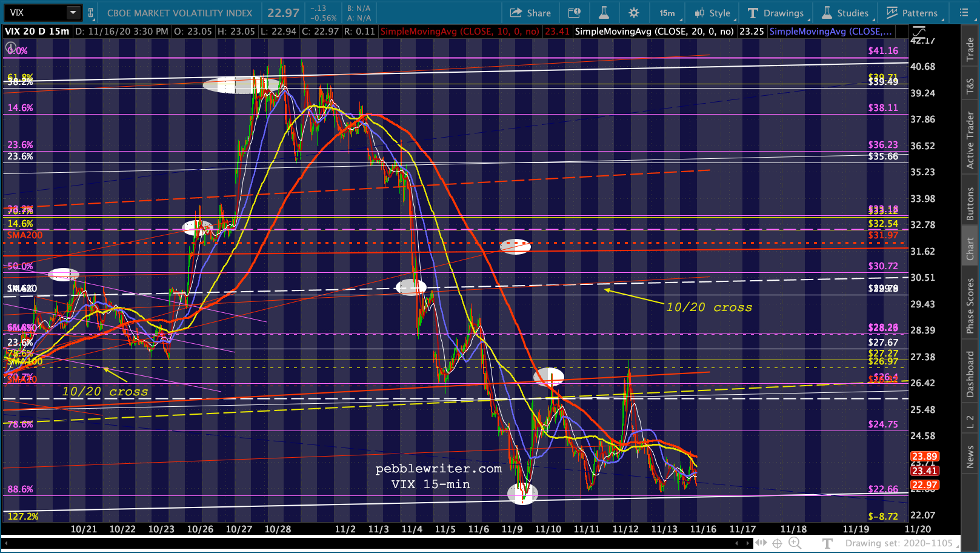Open the Style menu
Image resolution: width=980 pixels, height=553 pixels.
tap(713, 13)
